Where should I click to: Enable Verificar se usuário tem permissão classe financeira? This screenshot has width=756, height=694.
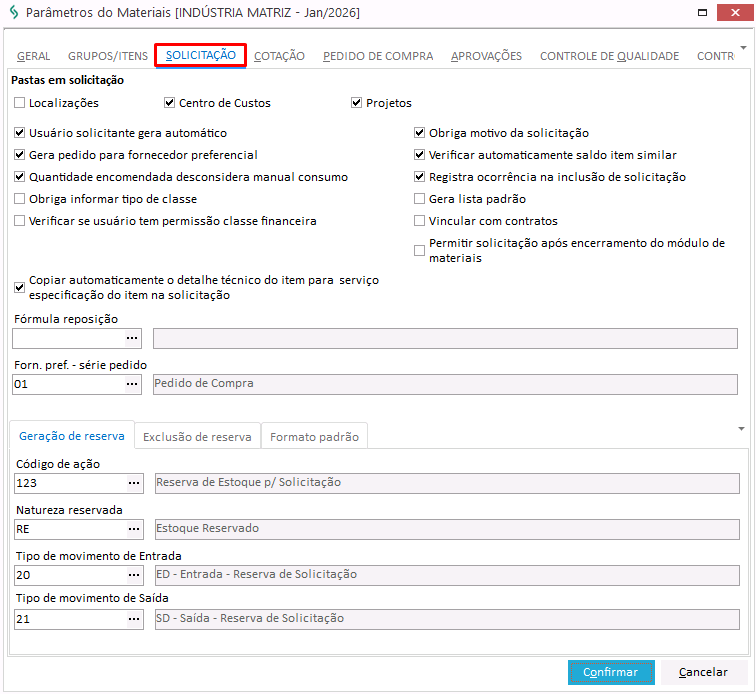tap(19, 221)
